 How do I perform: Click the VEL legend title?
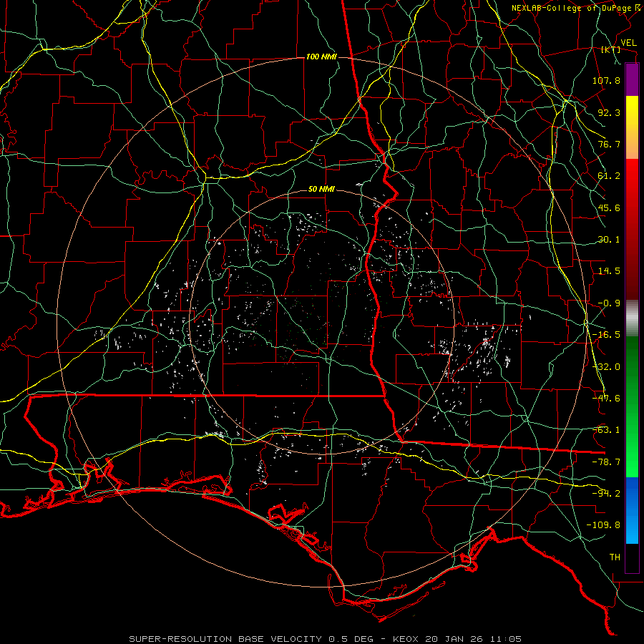pos(629,43)
